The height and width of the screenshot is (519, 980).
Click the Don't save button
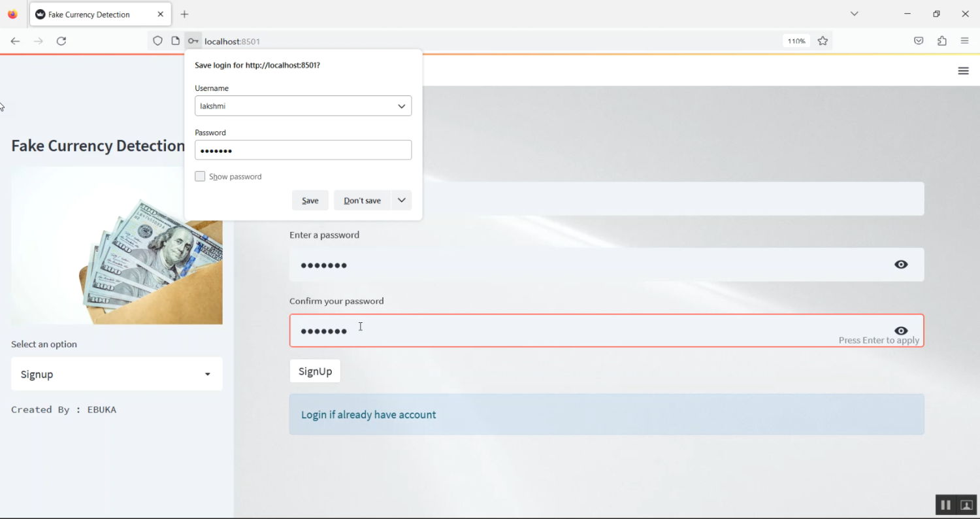tap(362, 200)
